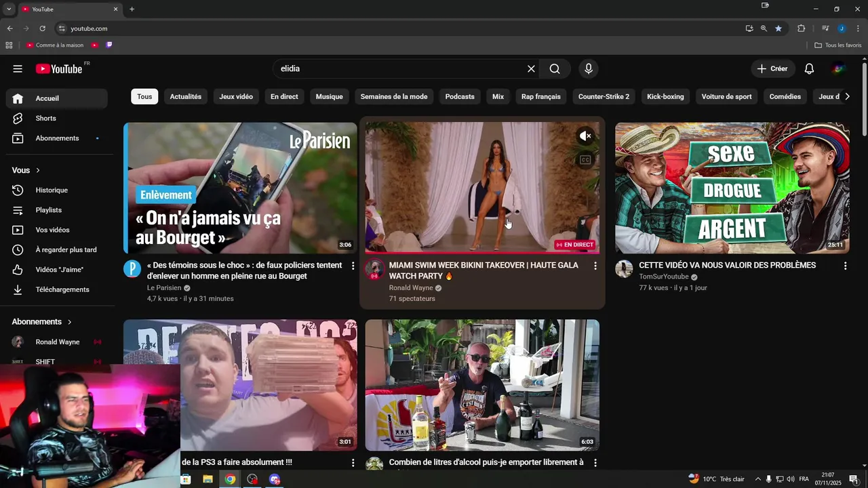Expand the Abonnements section header

pyautogui.click(x=42, y=322)
